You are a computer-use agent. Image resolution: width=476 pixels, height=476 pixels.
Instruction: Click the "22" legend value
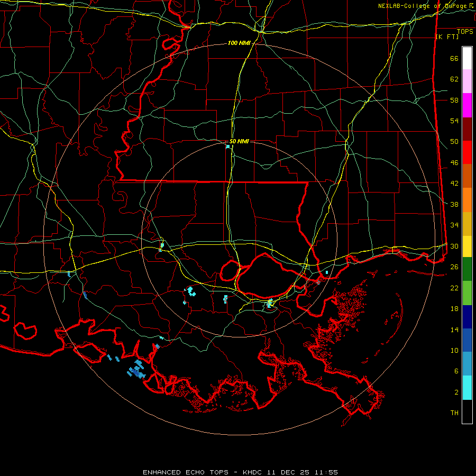tap(454, 288)
